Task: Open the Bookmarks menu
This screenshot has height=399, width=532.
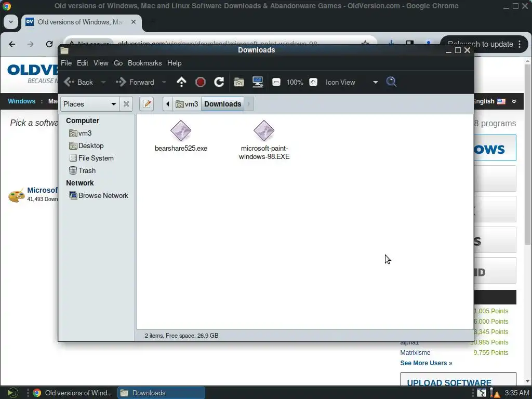Action: [x=144, y=63]
